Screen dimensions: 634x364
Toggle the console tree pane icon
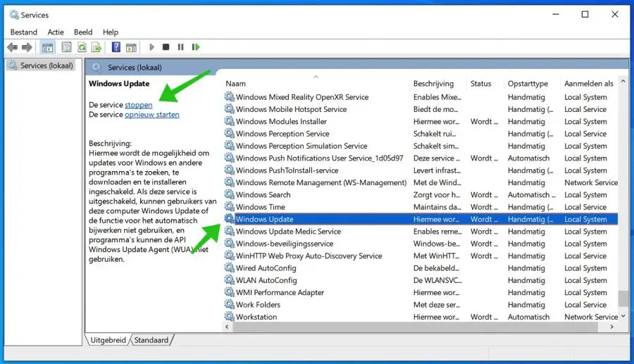[48, 47]
